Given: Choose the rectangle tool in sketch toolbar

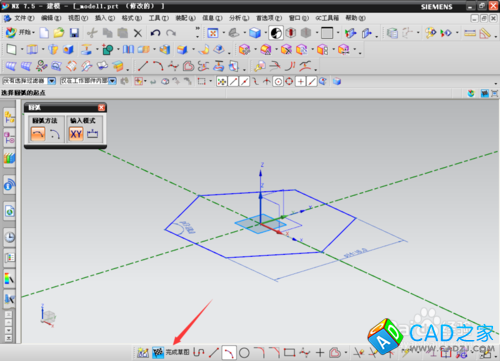Looking at the screenshot, I should point(289,352).
